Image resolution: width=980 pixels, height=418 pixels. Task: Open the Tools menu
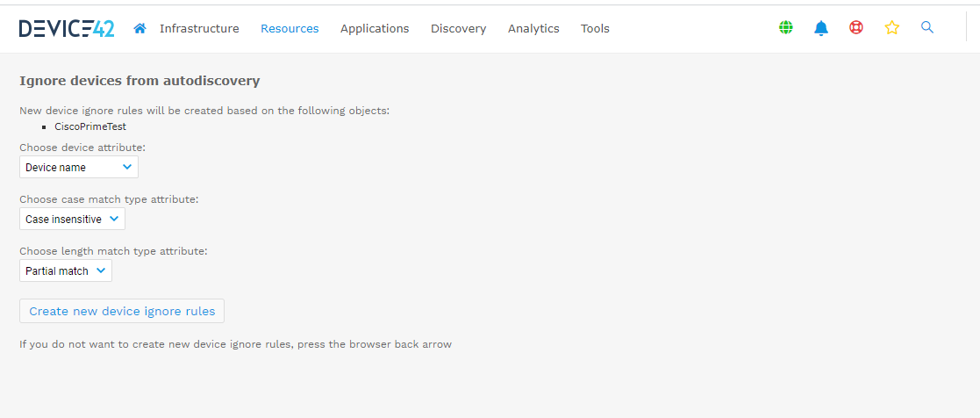(x=595, y=28)
